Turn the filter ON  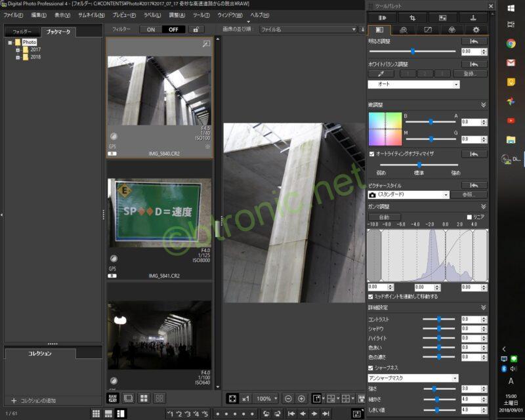pyautogui.click(x=151, y=30)
